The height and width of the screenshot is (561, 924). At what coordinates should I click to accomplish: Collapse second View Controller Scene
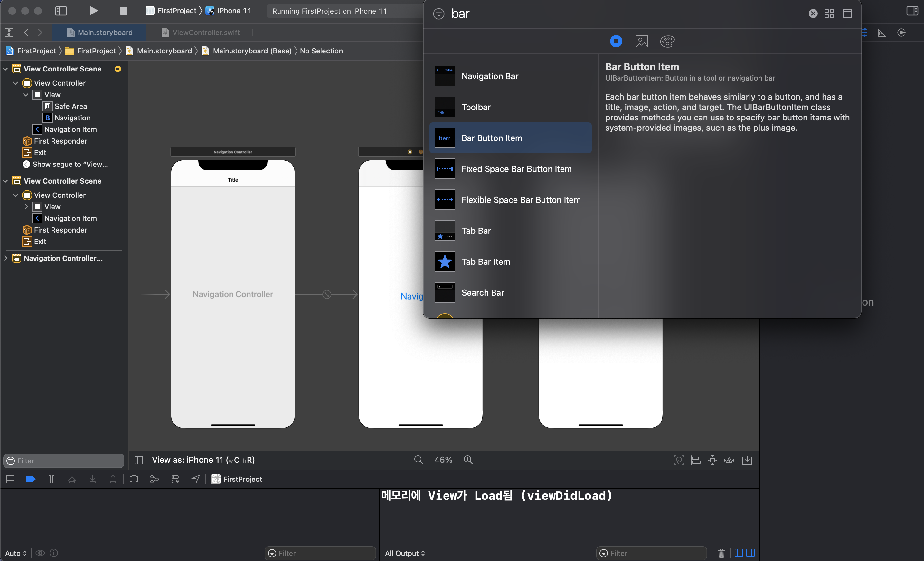tap(5, 181)
